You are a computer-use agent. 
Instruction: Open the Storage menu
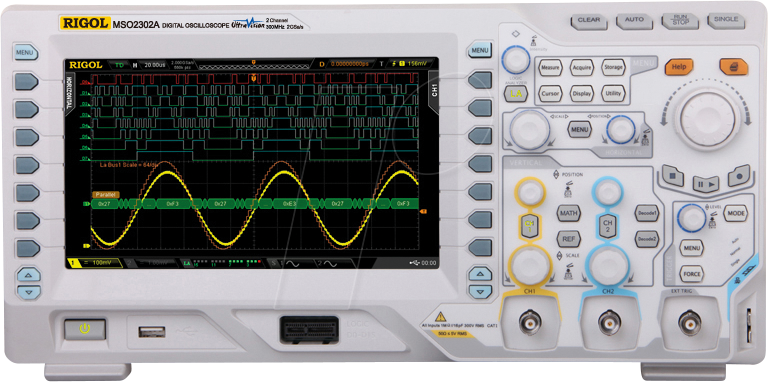click(613, 68)
